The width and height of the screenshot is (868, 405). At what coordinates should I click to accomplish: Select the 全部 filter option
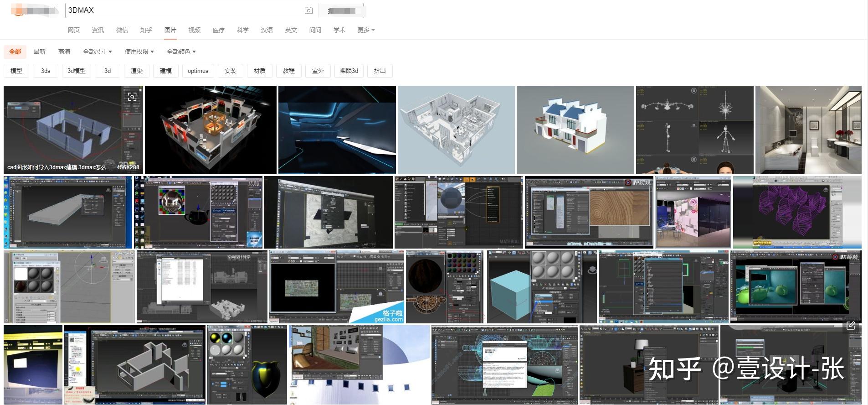(x=15, y=52)
